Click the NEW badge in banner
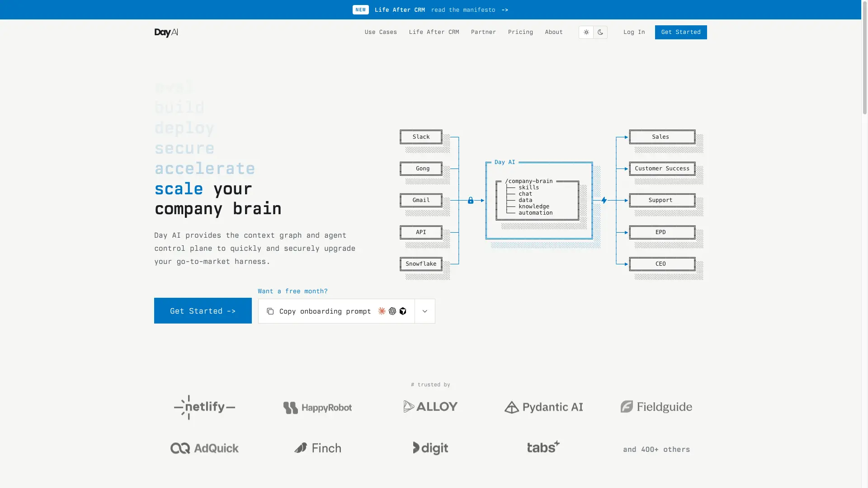Viewport: 868px width, 488px height. coord(361,9)
